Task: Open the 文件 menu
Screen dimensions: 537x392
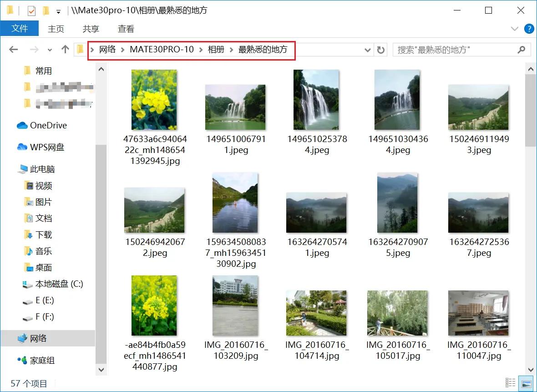Action: [20, 29]
